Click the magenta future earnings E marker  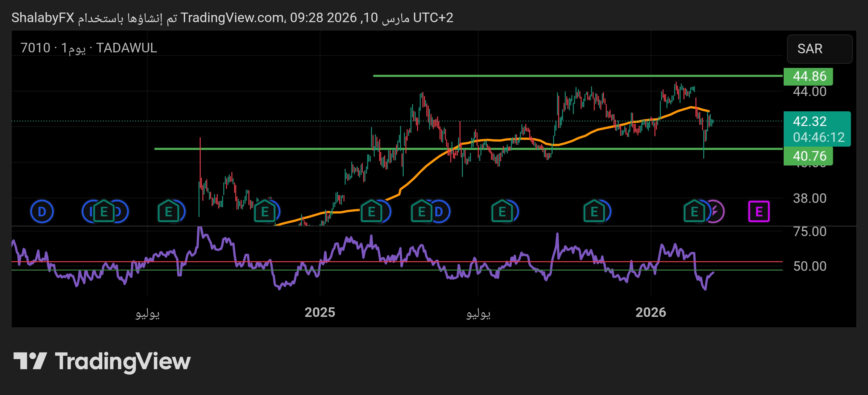click(759, 212)
